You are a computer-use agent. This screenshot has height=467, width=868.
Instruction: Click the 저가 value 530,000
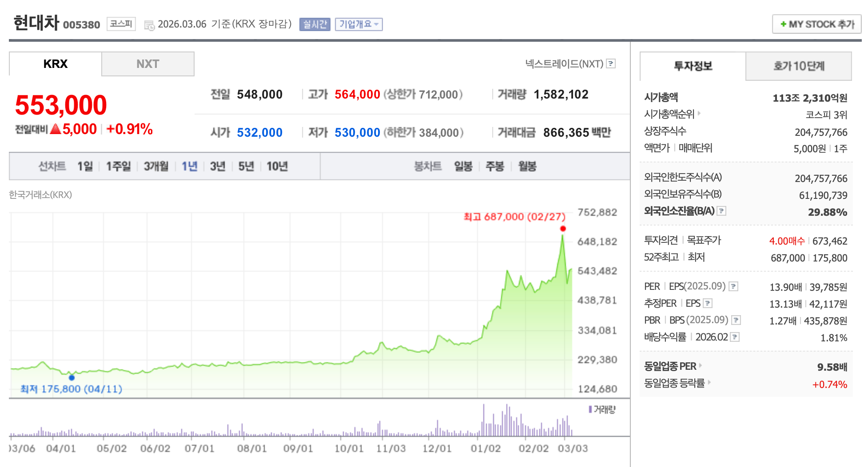pyautogui.click(x=357, y=132)
